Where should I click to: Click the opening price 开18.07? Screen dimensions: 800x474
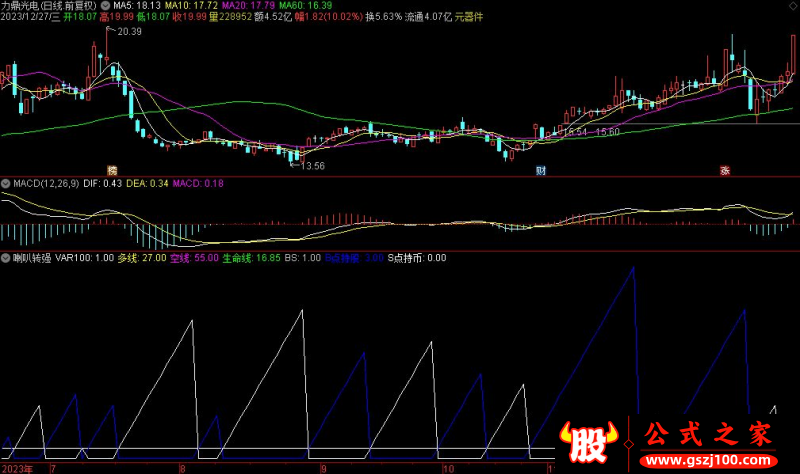pyautogui.click(x=80, y=17)
